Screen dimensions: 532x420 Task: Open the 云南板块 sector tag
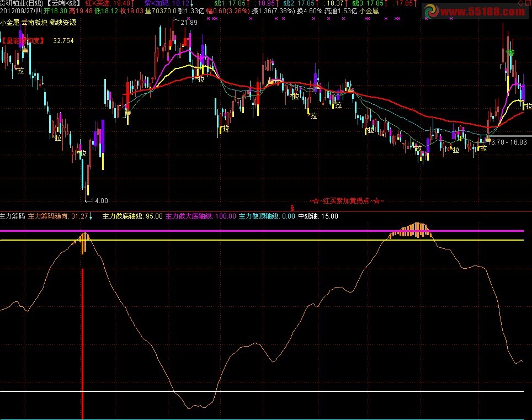35,23
